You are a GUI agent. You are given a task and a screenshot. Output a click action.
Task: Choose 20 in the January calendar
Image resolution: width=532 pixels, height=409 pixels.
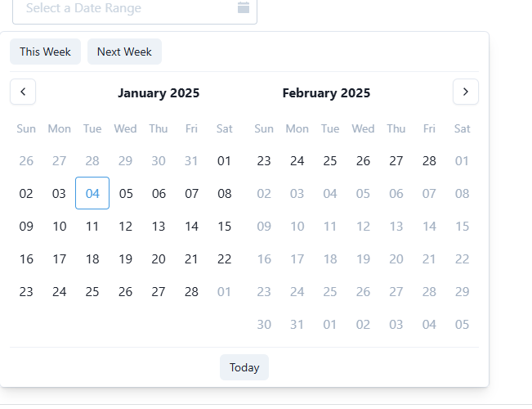(x=159, y=259)
